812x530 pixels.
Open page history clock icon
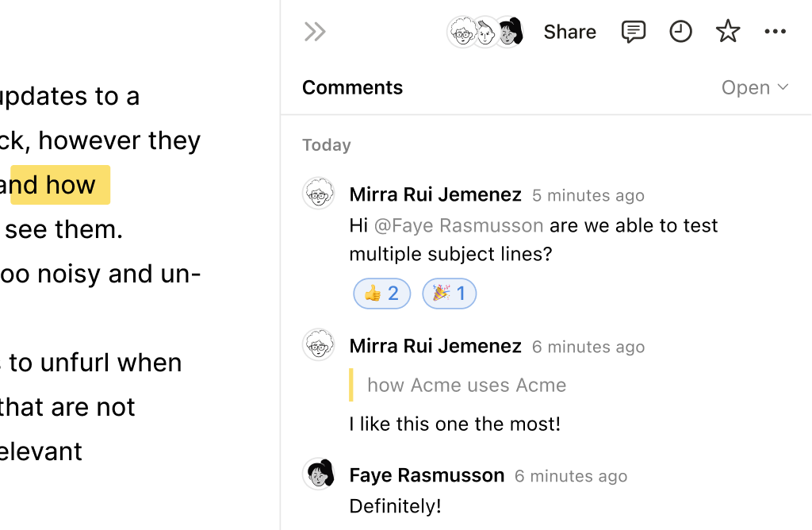pos(680,32)
